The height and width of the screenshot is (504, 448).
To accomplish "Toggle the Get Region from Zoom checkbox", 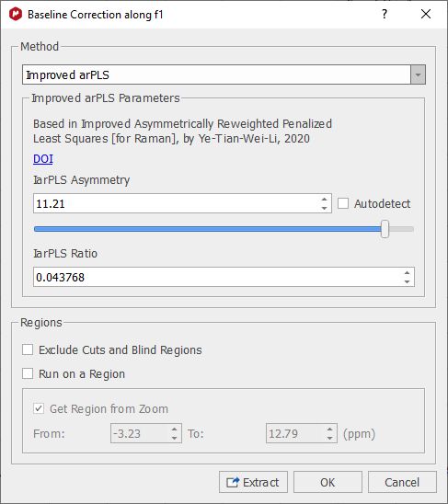I will [x=39, y=409].
